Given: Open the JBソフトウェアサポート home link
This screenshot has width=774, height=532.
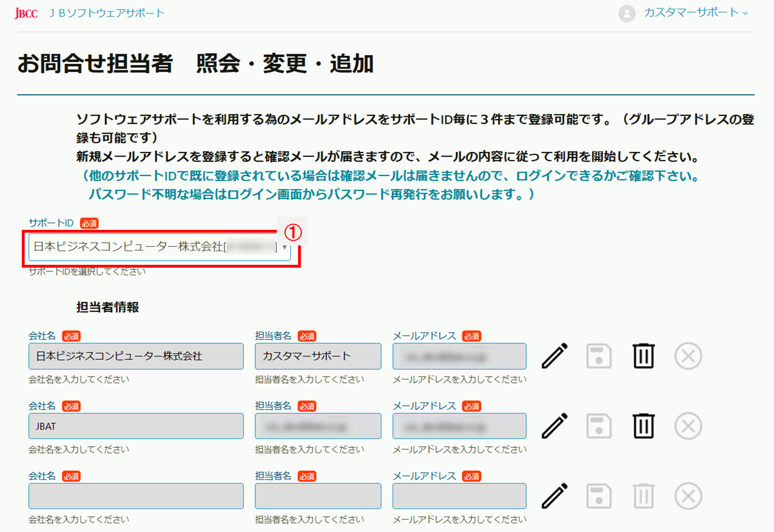Looking at the screenshot, I should pyautogui.click(x=107, y=13).
